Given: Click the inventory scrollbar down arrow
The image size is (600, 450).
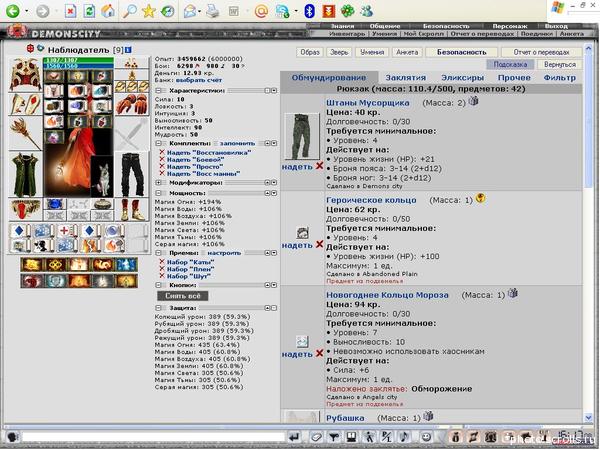Looking at the screenshot, I should 589,417.
